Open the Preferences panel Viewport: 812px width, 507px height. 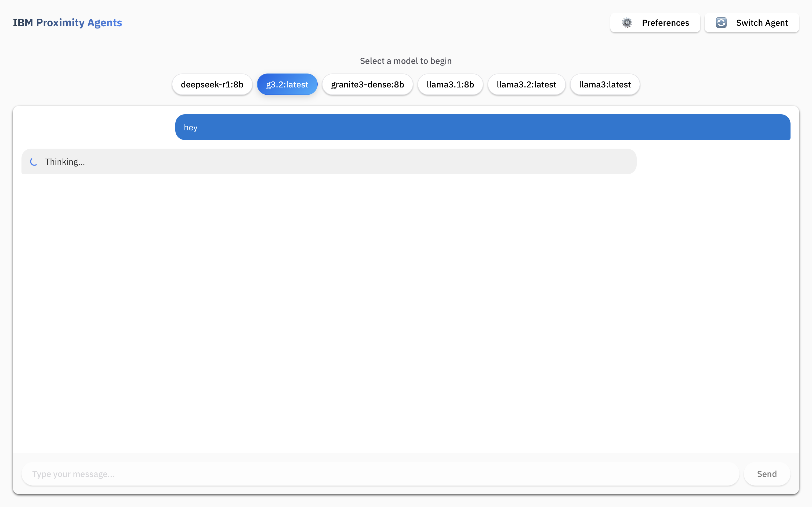[655, 23]
